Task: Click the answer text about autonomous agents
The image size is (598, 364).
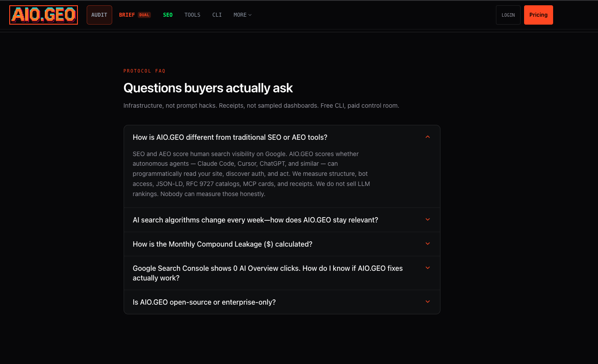Action: coord(251,174)
